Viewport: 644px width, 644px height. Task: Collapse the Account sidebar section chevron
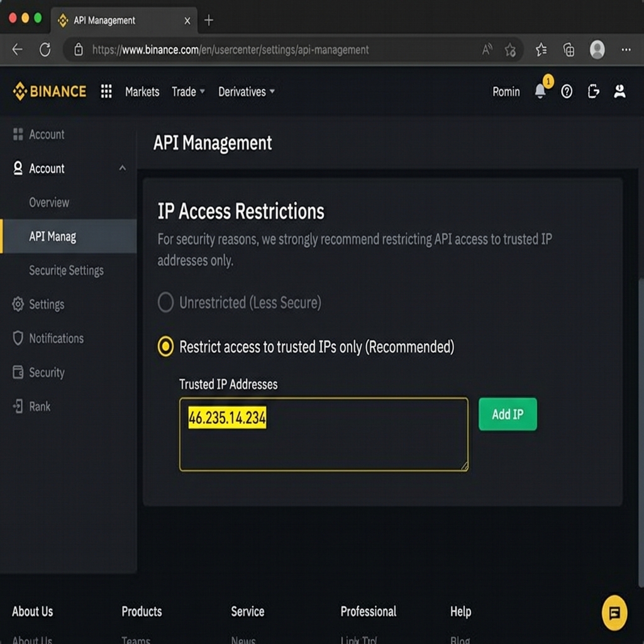coord(123,167)
